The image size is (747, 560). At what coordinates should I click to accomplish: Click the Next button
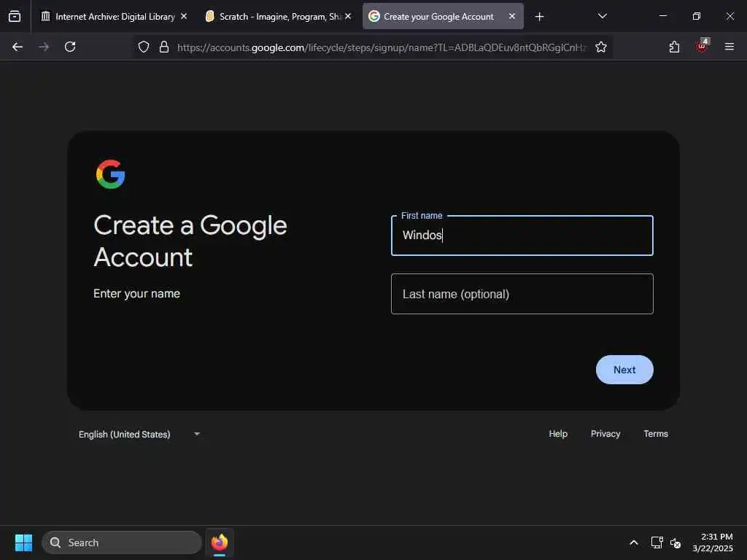624,370
